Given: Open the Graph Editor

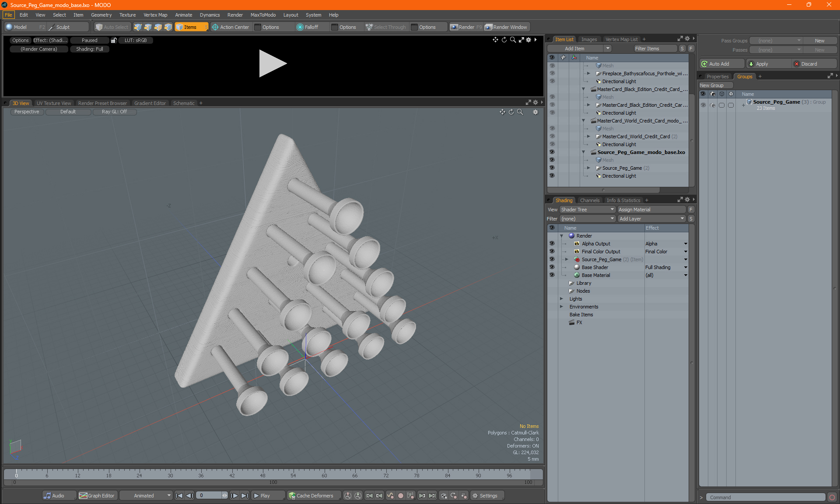Looking at the screenshot, I should (x=97, y=496).
